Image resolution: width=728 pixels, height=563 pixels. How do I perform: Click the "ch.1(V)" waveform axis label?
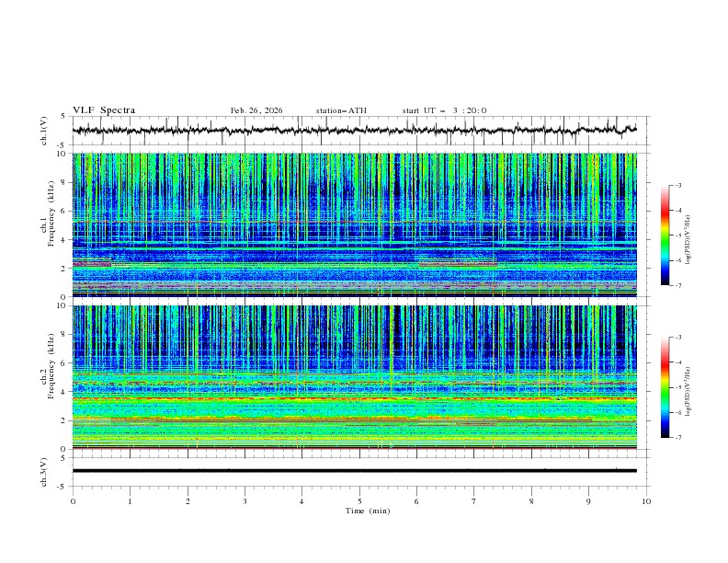[x=44, y=131]
